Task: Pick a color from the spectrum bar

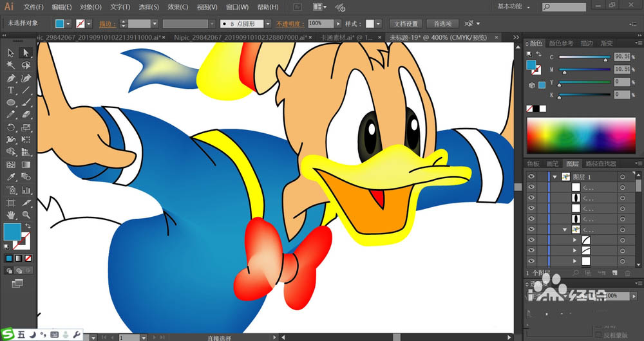Action: [x=581, y=136]
